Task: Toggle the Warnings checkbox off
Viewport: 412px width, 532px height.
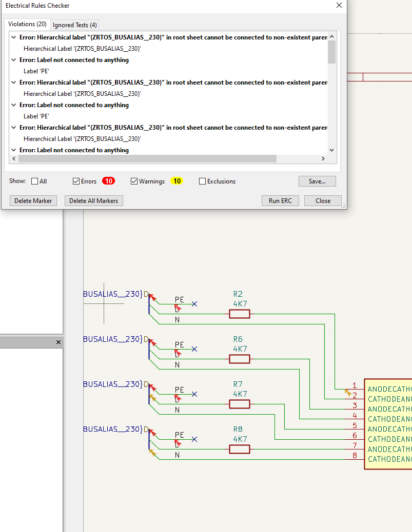Action: click(134, 181)
